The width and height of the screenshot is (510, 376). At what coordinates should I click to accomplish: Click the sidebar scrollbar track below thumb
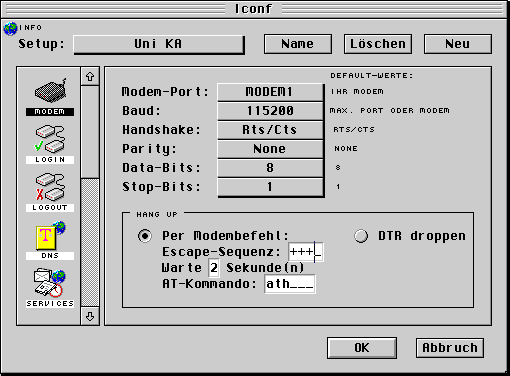[90, 243]
